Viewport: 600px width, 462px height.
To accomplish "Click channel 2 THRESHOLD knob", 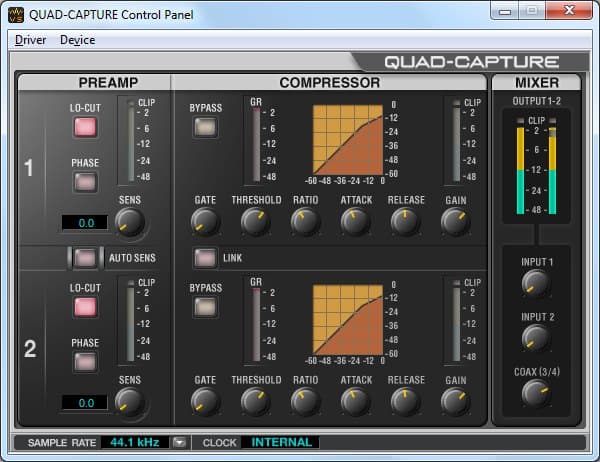I will 256,402.
